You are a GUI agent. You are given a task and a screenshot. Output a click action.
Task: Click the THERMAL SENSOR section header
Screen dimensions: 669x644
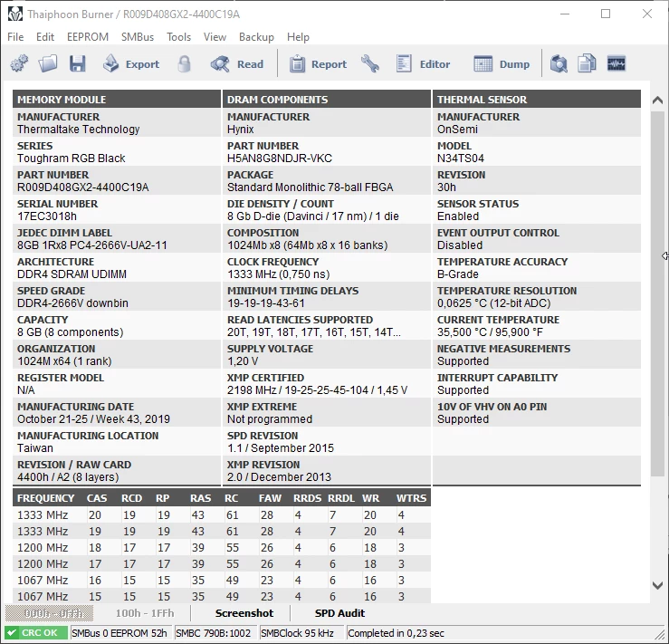coord(537,100)
